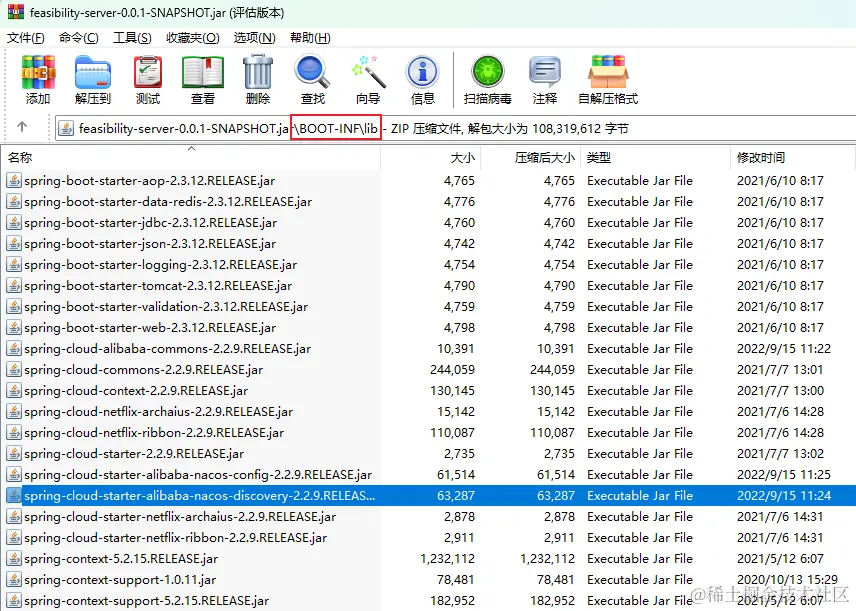Image resolution: width=856 pixels, height=611 pixels.
Task: Click the 解压到 (Extract to) toolbar icon
Action: click(93, 72)
